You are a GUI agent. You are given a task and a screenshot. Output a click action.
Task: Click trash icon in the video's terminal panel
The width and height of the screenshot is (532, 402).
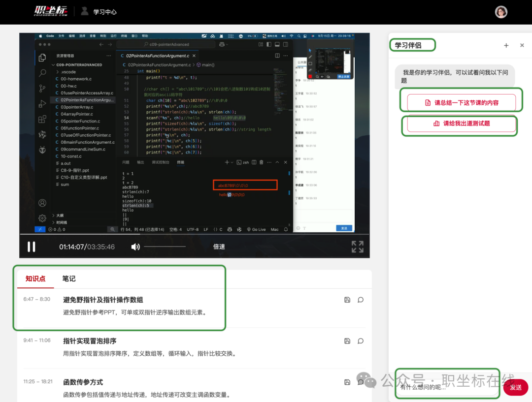261,162
